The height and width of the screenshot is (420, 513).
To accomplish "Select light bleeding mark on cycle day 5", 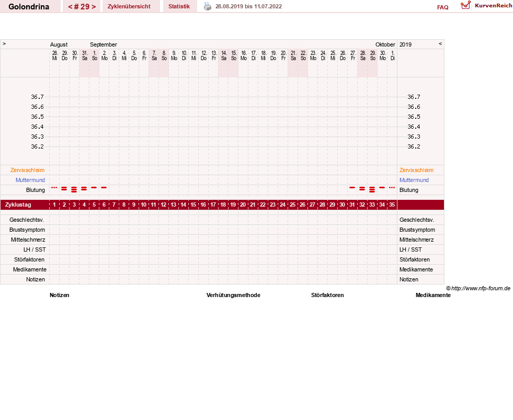I will 94,188.
